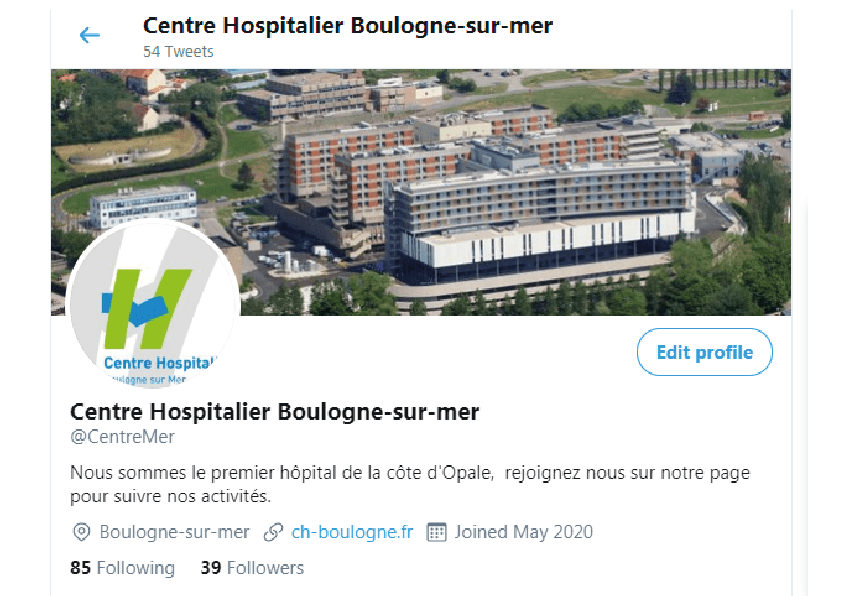This screenshot has height=596, width=842.
Task: Click the bio line about suivre nos activités
Action: [x=170, y=496]
